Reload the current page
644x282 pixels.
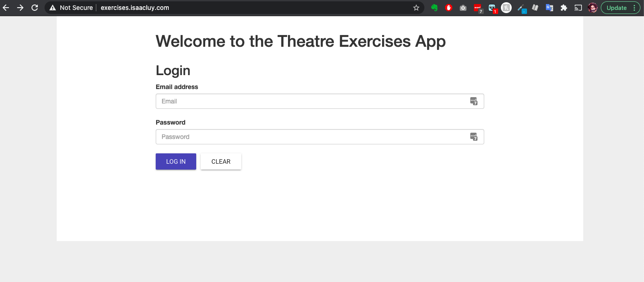35,8
